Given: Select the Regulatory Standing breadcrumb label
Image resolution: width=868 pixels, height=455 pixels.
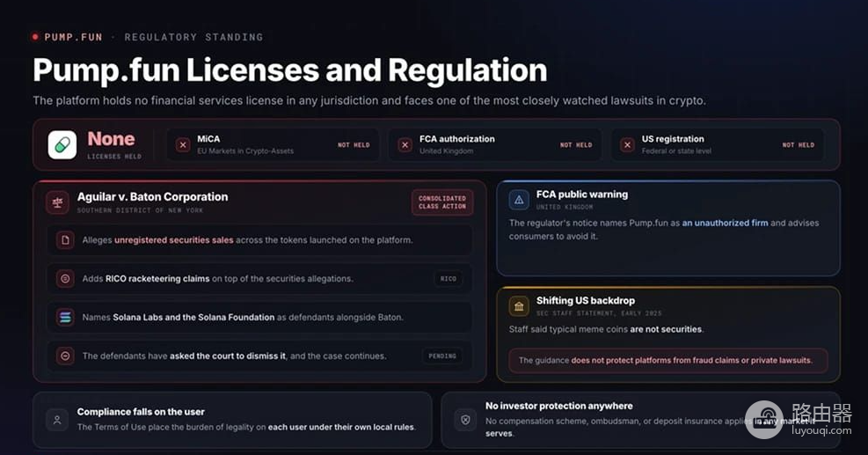Looking at the screenshot, I should coord(193,37).
